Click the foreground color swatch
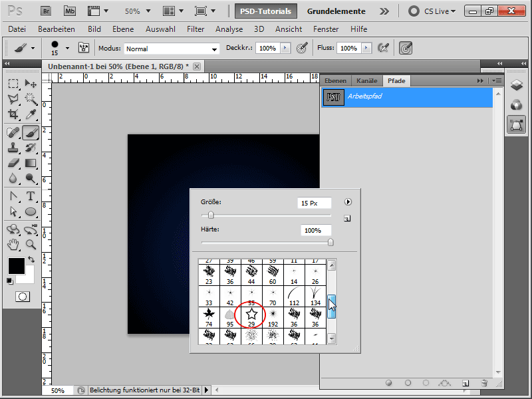This screenshot has width=532, height=399. [x=16, y=265]
